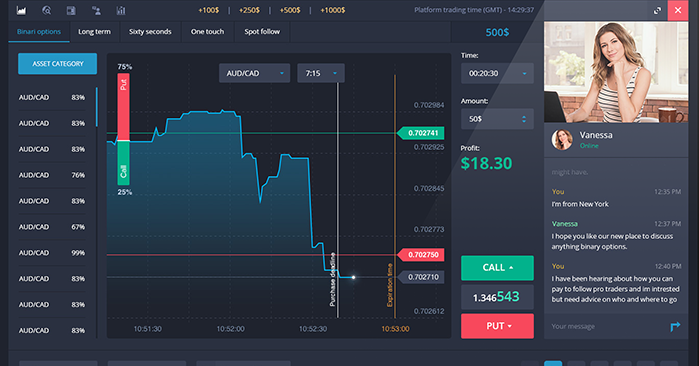This screenshot has width=699, height=366.
Task: Open the AUD/CAD asset dropdown above chart
Action: [254, 73]
